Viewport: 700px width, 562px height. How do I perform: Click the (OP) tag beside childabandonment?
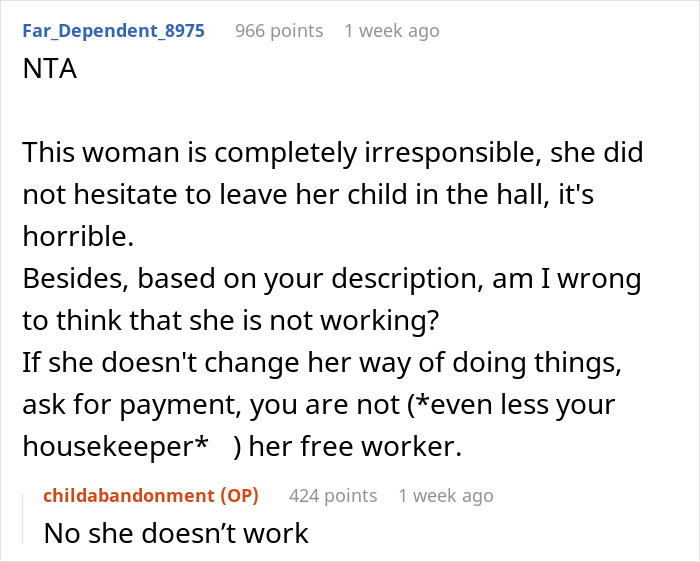pos(238,495)
